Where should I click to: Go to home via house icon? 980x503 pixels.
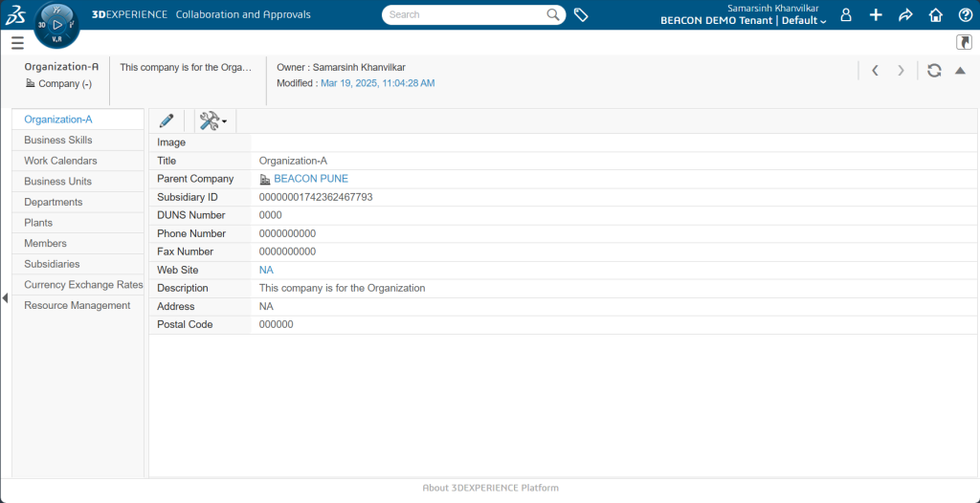(x=936, y=15)
